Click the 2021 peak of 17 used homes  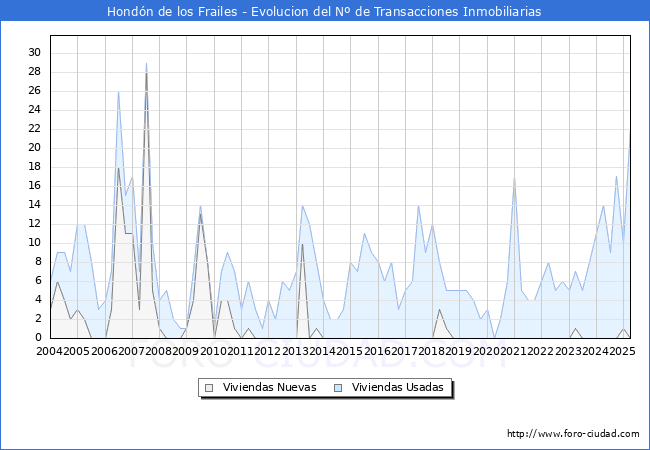coord(514,177)
